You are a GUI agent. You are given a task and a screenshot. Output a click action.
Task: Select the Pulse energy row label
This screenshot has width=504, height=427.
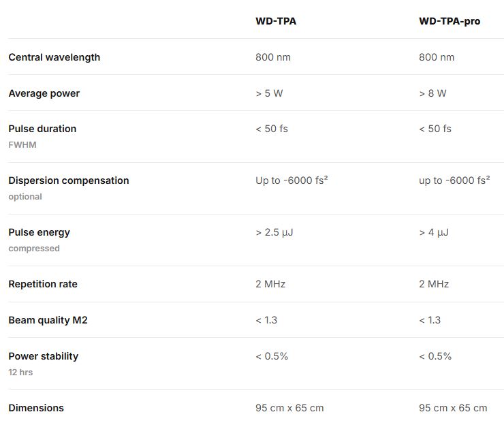click(39, 232)
